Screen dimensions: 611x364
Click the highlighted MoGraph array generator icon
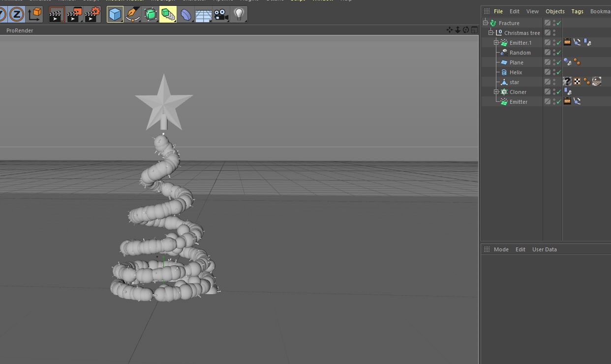click(168, 14)
